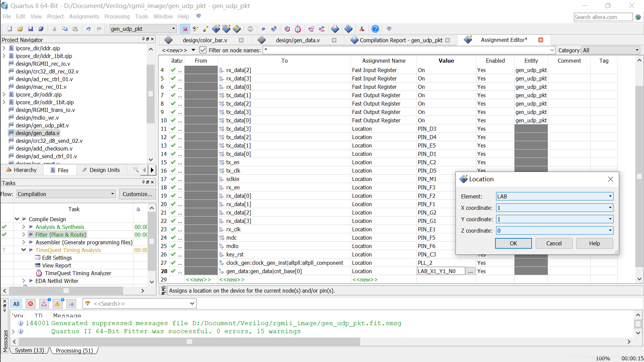This screenshot has width=644, height=362.
Task: Redo the action with the redo arrow
Action: [x=99, y=29]
